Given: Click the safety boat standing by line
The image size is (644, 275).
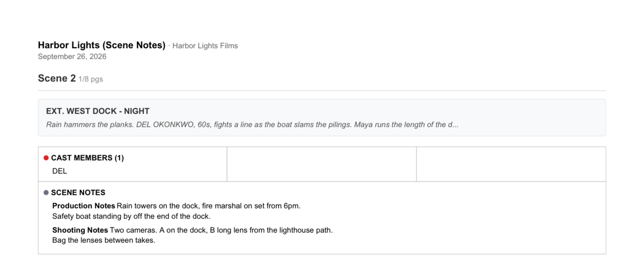Looking at the screenshot, I should click(x=131, y=217).
